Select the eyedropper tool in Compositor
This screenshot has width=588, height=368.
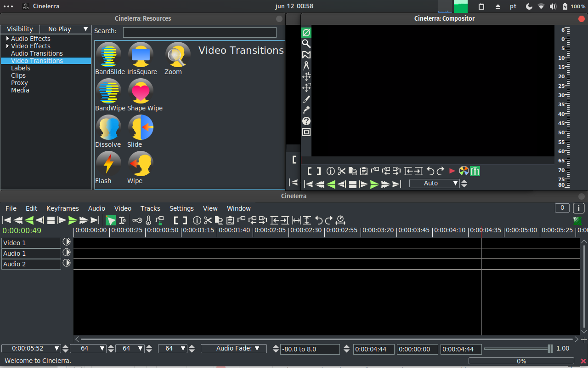point(306,110)
